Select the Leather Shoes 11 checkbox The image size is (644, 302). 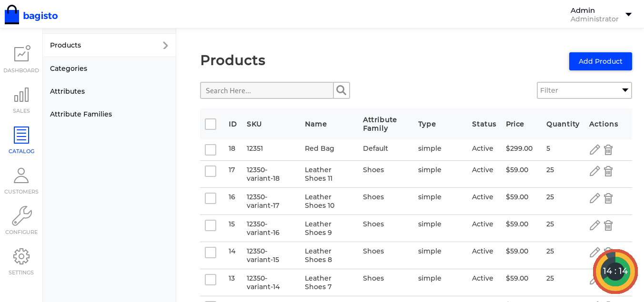(x=211, y=171)
